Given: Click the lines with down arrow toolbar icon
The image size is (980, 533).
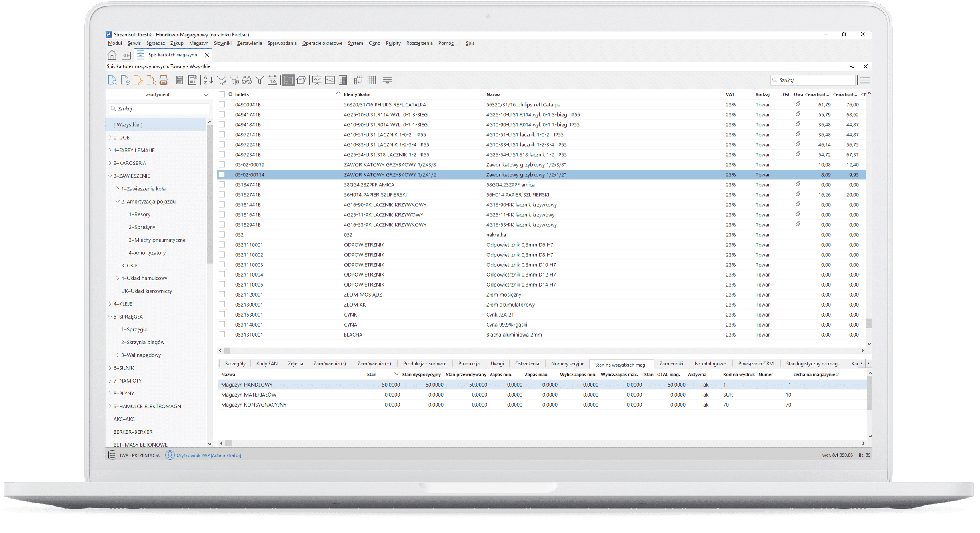Looking at the screenshot, I should [388, 80].
